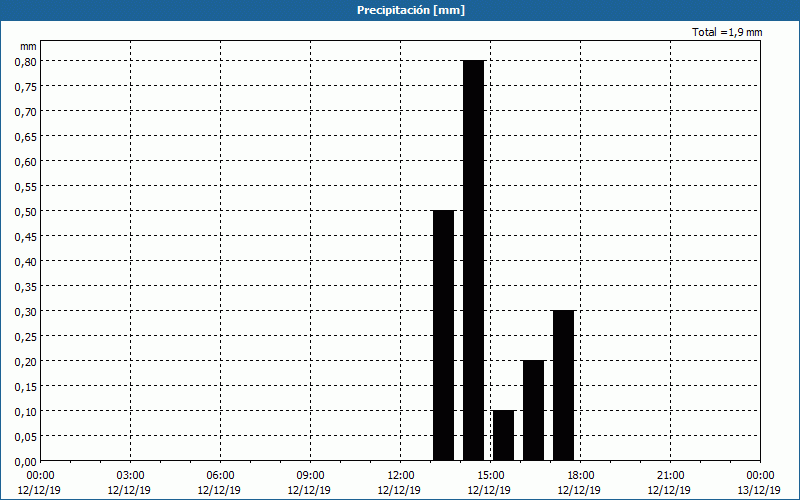Click the 0,65 y-axis value

[26, 137]
